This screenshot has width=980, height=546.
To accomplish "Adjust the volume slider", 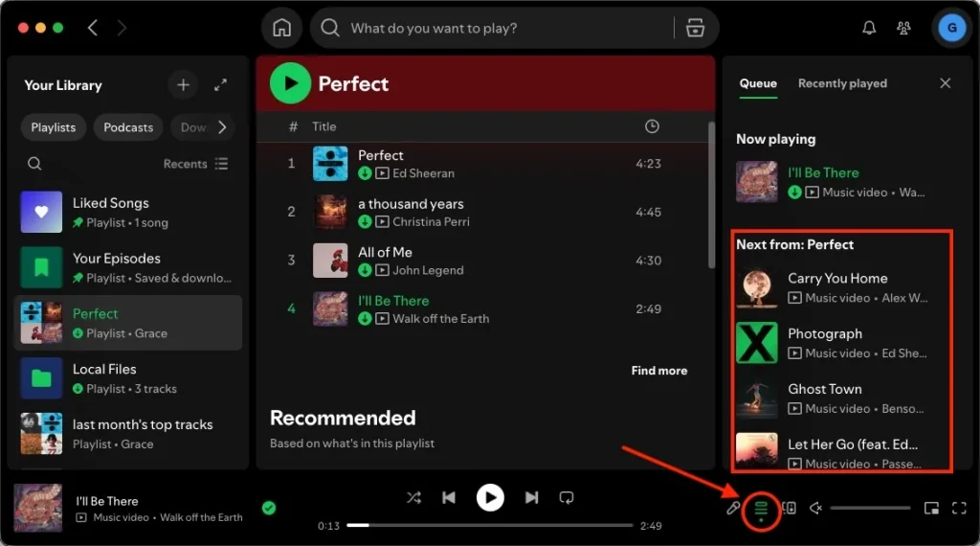I will pyautogui.click(x=870, y=508).
